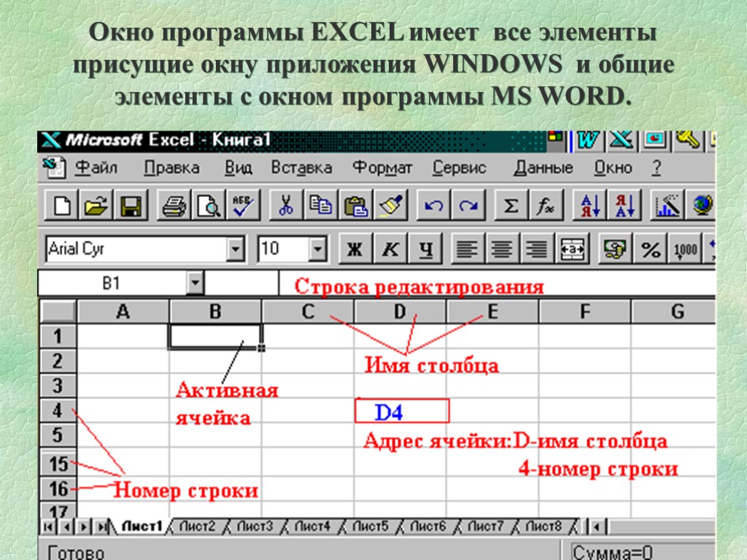Toggle bold Ж formatting

(x=355, y=249)
